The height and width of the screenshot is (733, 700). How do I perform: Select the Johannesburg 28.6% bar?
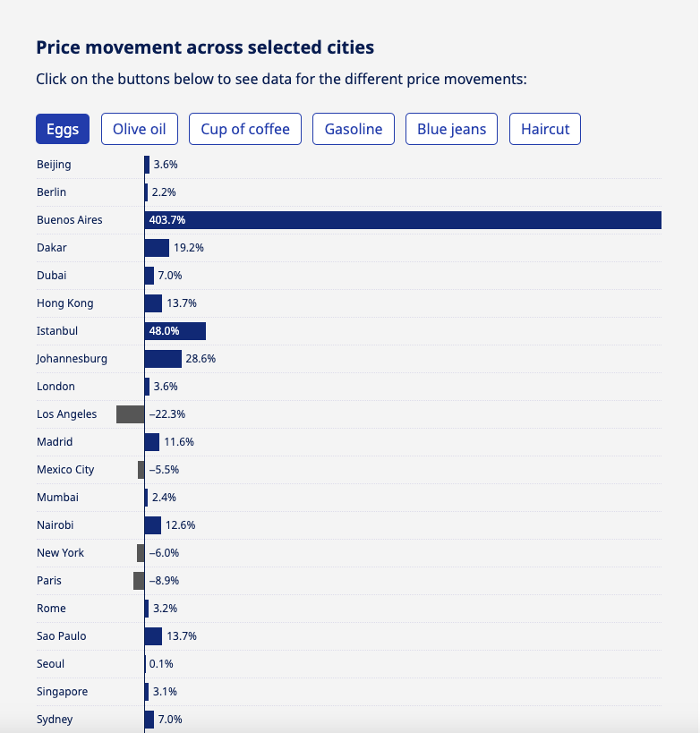click(163, 359)
